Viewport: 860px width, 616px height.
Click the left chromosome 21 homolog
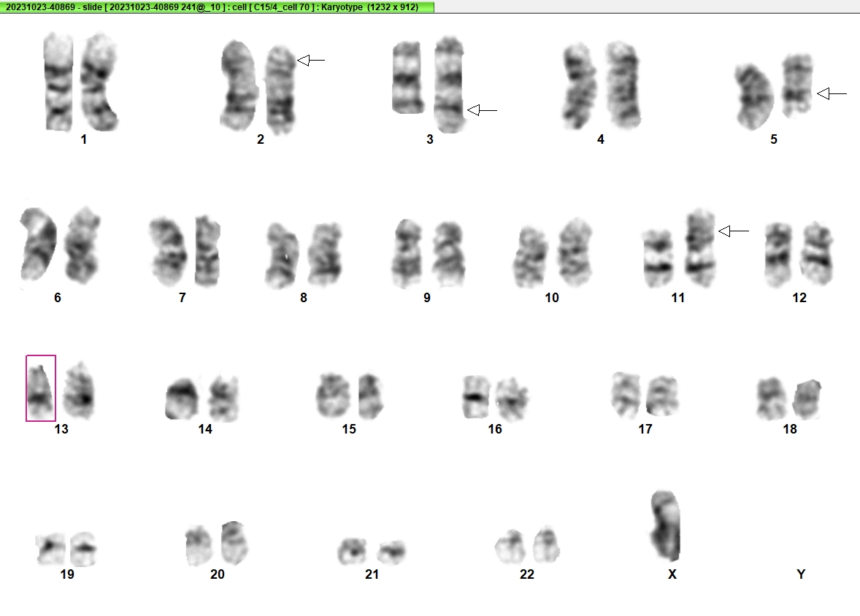pyautogui.click(x=352, y=551)
